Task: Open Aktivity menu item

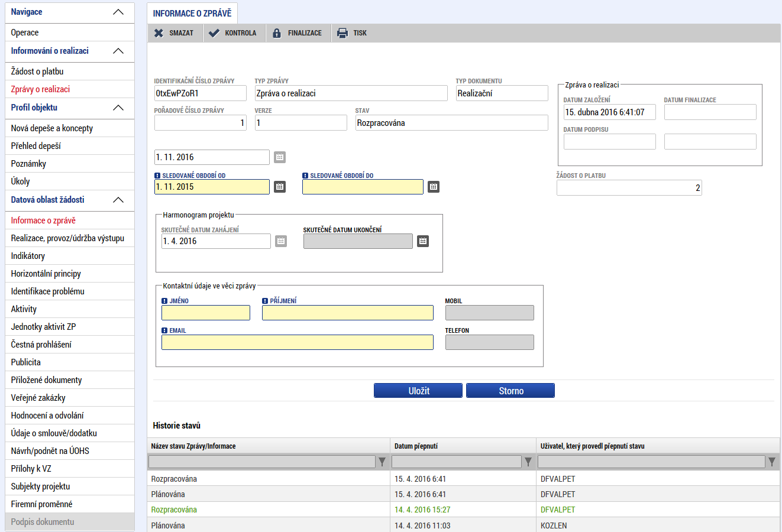Action: tap(70, 309)
